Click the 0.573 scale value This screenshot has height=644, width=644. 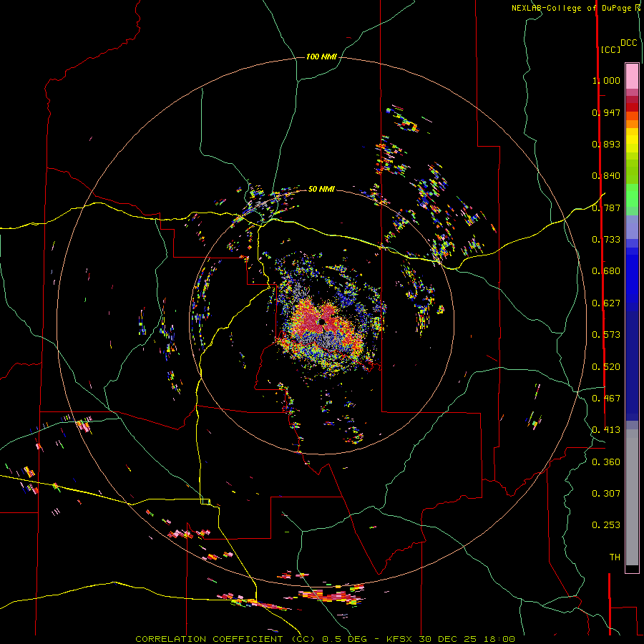(606, 335)
